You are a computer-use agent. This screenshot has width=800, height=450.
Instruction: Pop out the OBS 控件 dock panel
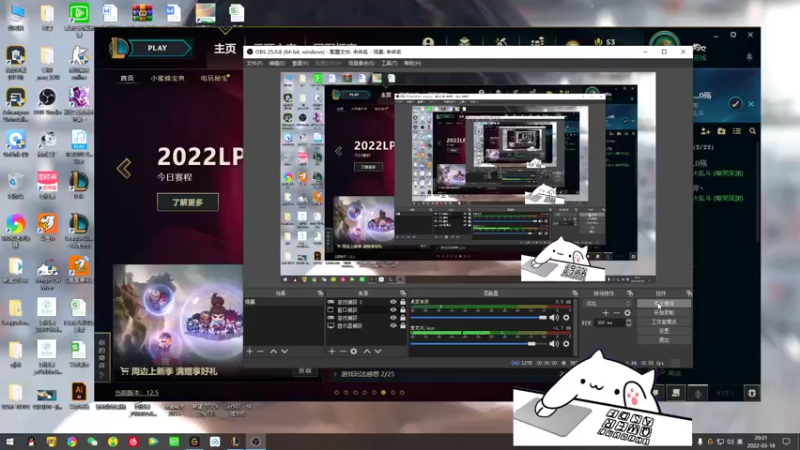tap(689, 293)
